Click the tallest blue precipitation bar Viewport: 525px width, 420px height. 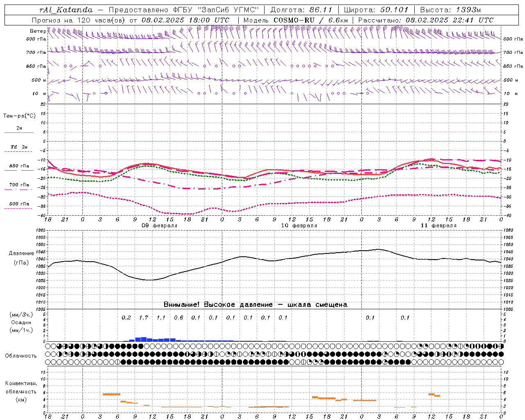coord(144,339)
